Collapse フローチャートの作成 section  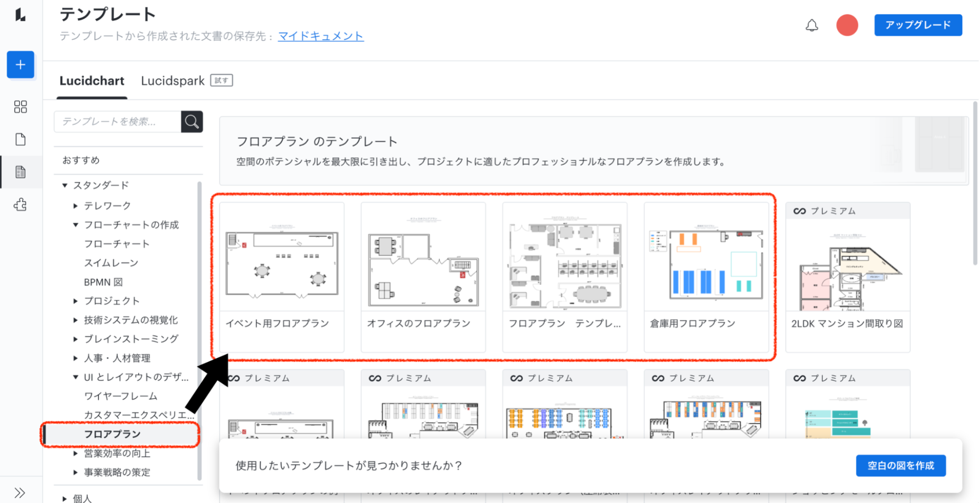[75, 225]
